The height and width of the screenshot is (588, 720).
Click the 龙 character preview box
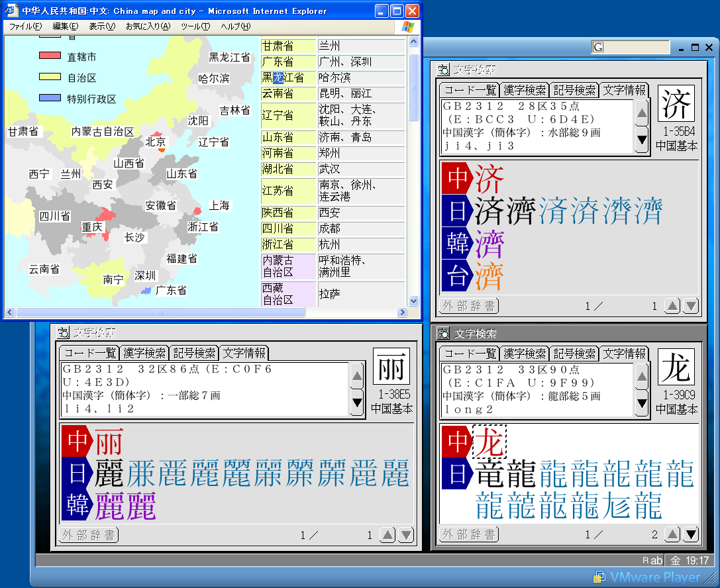point(676,368)
